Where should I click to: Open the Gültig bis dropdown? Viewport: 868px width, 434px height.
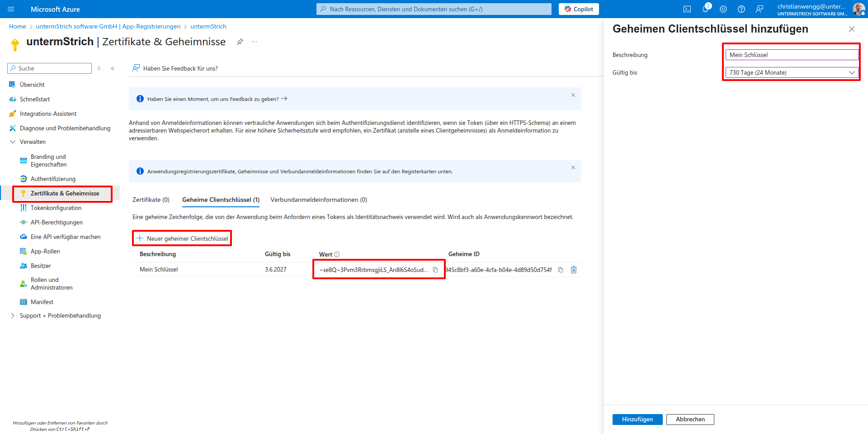[x=792, y=72]
